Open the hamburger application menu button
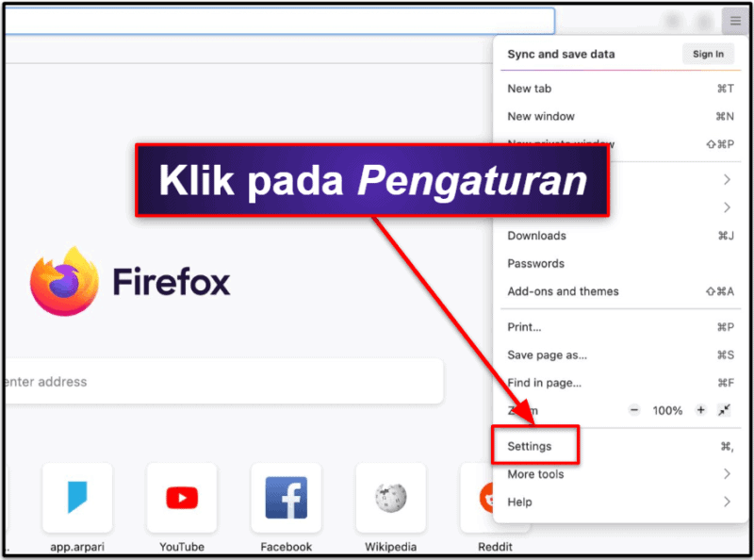Screen dimensions: 754x560 point(735,21)
